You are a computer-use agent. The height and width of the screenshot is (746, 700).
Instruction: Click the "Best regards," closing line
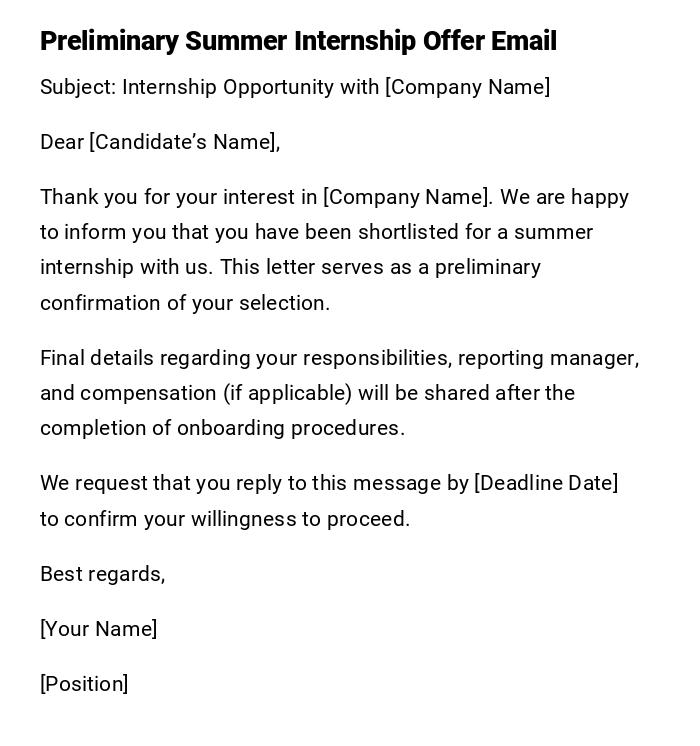tap(102, 574)
